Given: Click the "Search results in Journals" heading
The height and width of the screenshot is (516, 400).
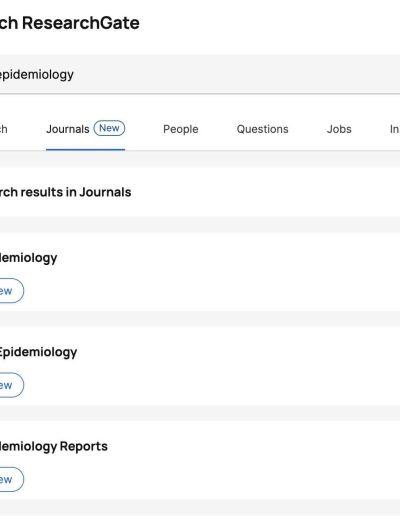Looking at the screenshot, I should click(65, 192).
